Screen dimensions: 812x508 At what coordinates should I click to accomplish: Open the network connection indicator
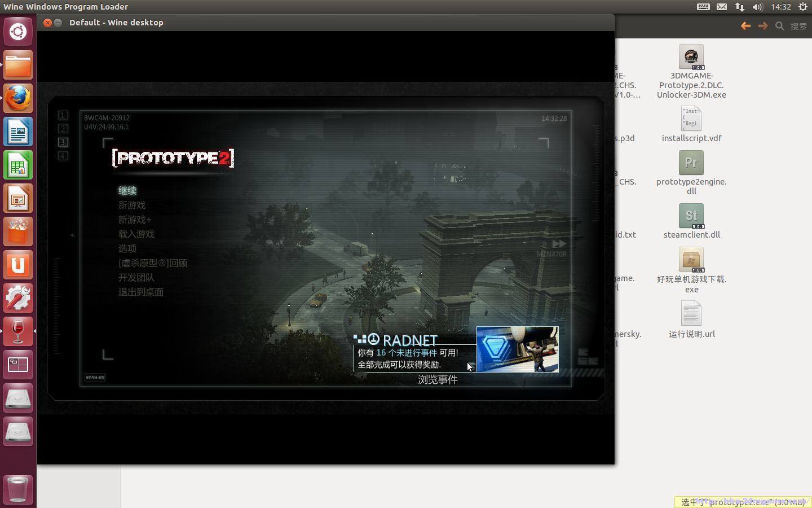(740, 7)
